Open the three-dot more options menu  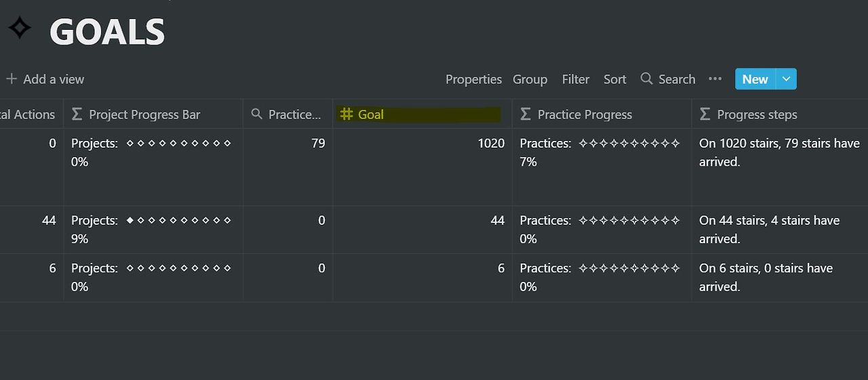coord(715,79)
